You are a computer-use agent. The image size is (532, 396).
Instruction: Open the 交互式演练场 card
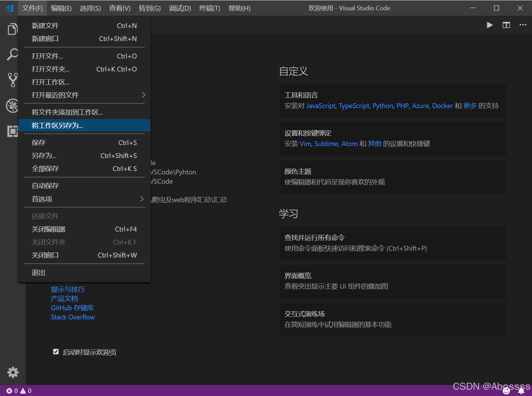click(393, 319)
